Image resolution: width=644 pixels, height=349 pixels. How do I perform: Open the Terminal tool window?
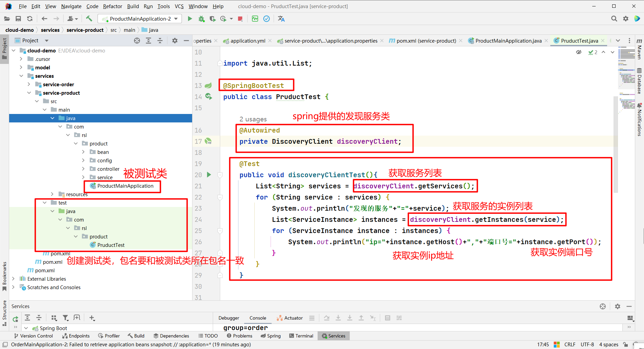[301, 336]
